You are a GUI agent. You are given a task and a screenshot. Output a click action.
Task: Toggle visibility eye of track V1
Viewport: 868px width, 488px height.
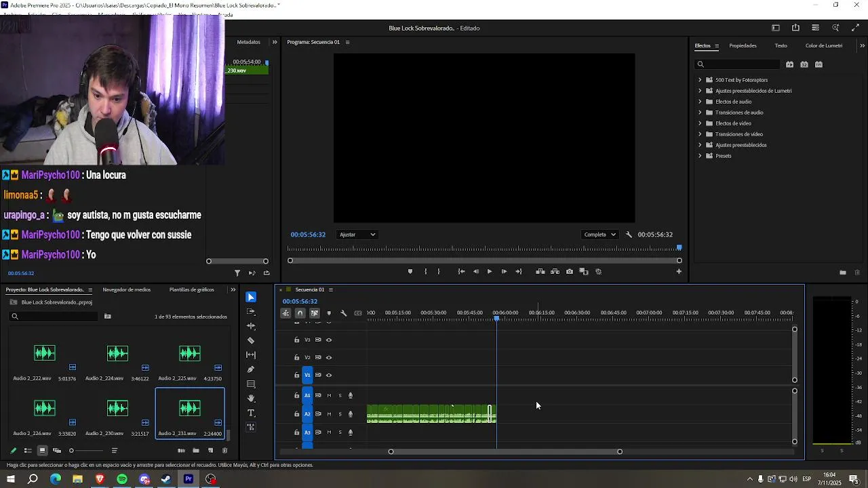[329, 375]
